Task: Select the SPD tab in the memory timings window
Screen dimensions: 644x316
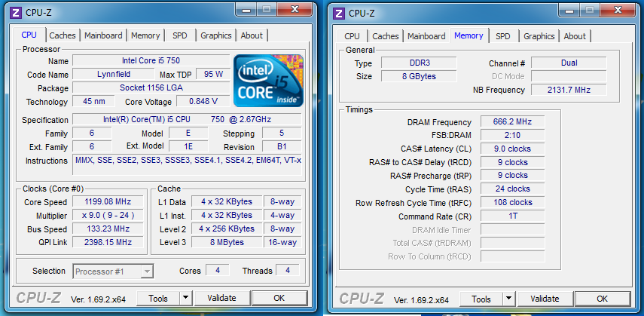Action: [x=502, y=36]
